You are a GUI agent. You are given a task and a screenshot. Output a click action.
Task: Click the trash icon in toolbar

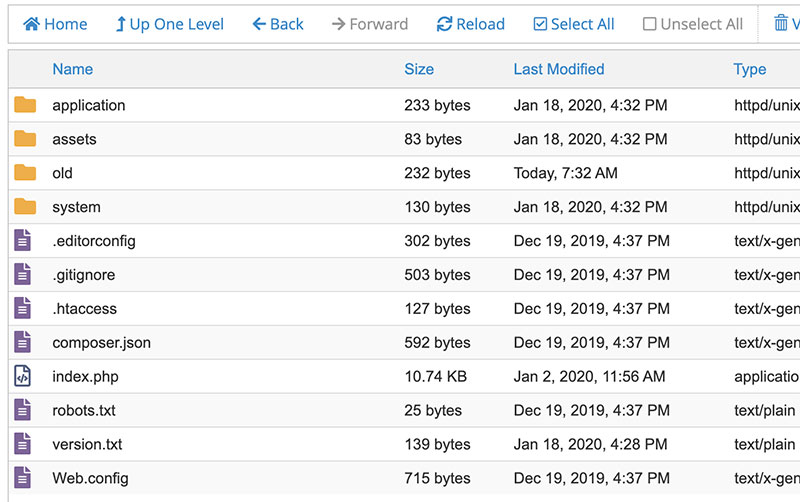[x=781, y=24]
